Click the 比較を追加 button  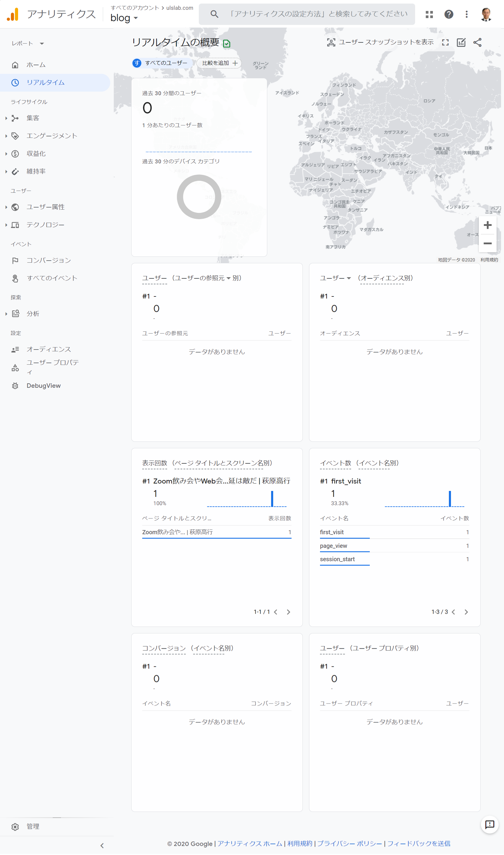(x=219, y=63)
